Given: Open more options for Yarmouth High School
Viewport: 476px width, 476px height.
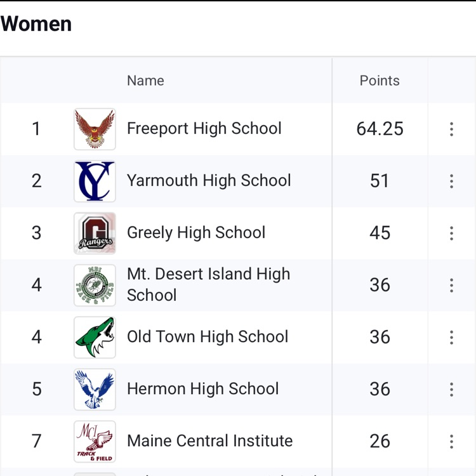Looking at the screenshot, I should [x=451, y=181].
